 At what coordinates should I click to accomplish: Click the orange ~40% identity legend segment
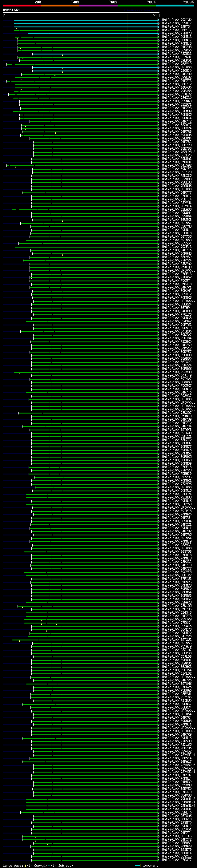tap(60, 6)
